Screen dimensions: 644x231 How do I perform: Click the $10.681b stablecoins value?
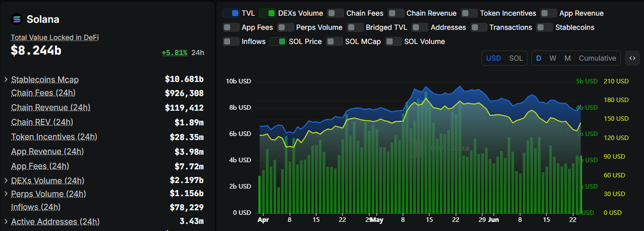coord(184,79)
